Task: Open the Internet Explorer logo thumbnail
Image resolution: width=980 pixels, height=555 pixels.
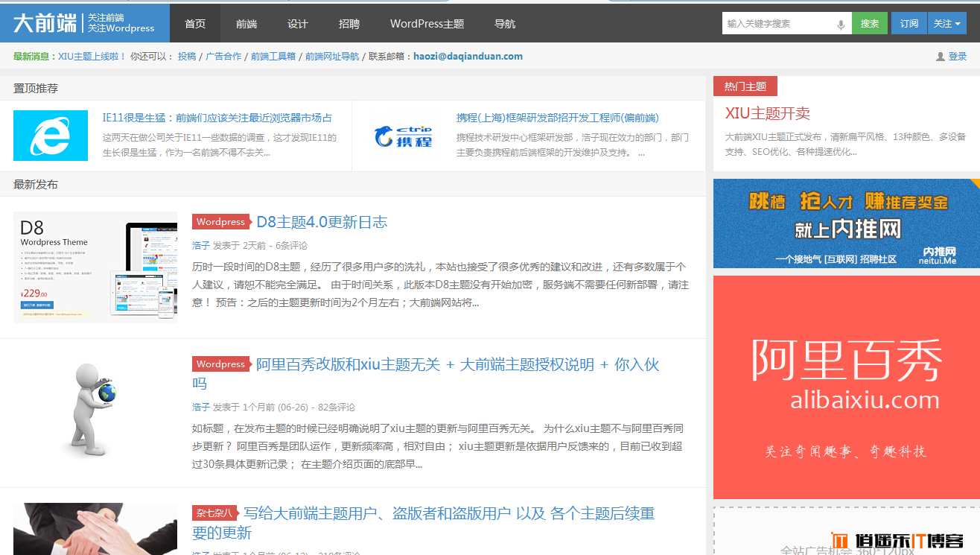Action: point(51,136)
